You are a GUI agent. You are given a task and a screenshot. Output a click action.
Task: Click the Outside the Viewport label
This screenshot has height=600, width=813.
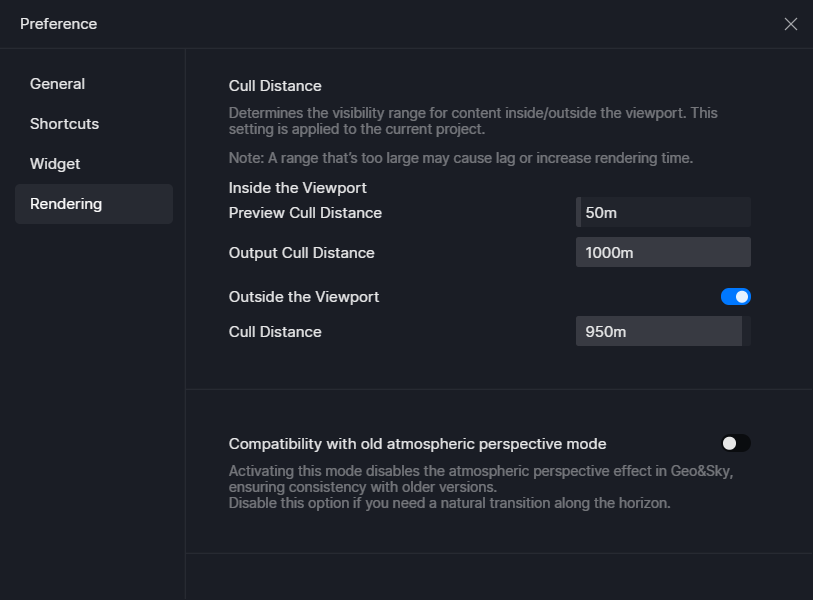tap(303, 297)
